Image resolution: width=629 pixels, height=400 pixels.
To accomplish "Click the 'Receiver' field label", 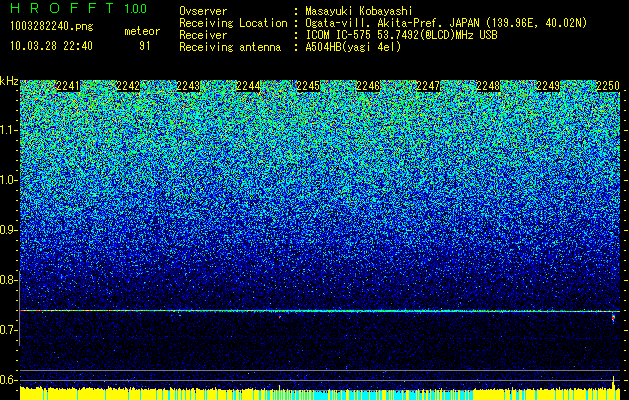I will click(203, 35).
